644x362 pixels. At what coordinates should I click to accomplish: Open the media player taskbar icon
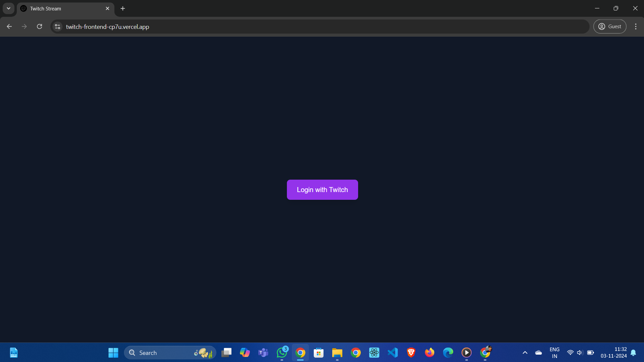[467, 353]
